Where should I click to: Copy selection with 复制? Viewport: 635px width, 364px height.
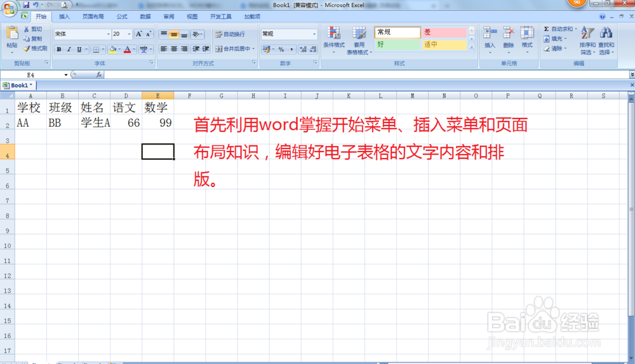coord(33,39)
